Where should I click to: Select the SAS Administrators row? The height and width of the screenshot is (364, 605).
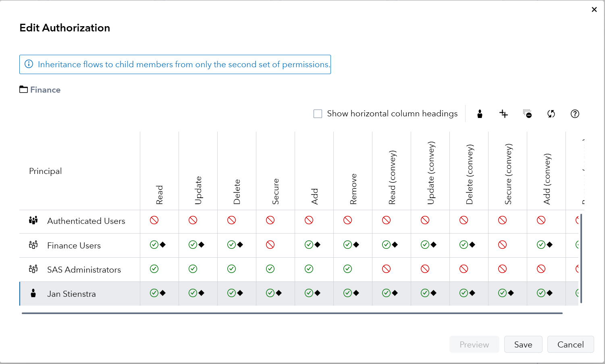coord(84,270)
